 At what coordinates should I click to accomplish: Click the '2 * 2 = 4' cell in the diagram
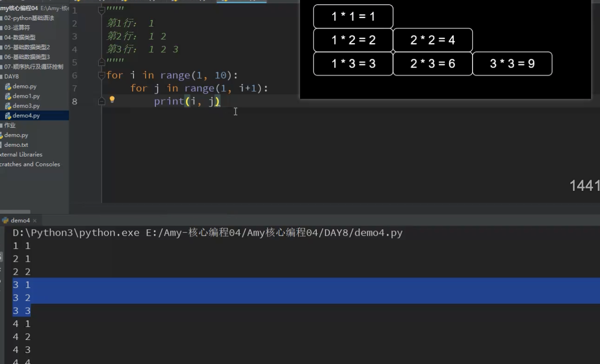pos(433,40)
